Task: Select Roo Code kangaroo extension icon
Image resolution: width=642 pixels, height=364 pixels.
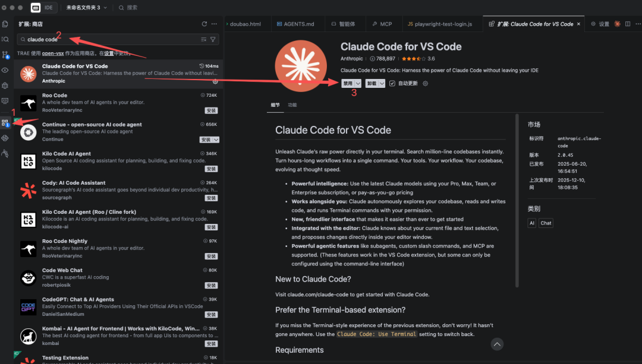Action: (x=29, y=103)
